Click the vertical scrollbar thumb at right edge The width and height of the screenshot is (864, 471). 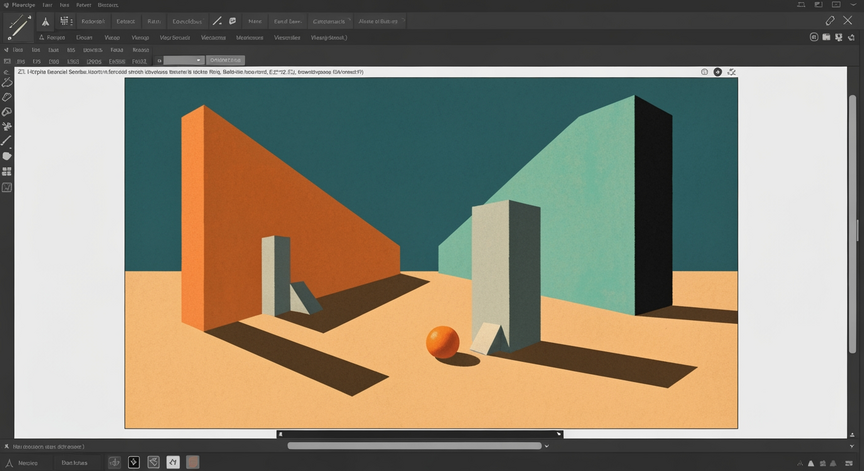(x=852, y=223)
